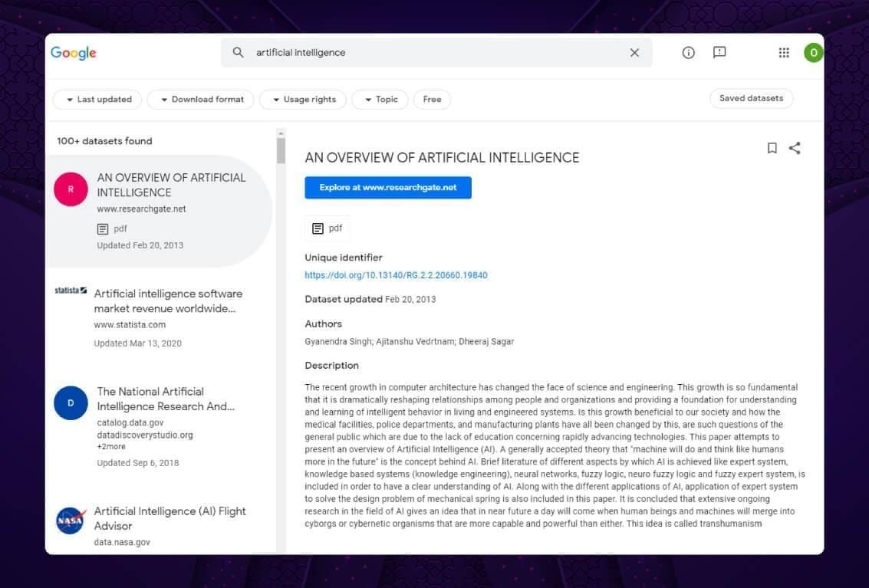Click 'Updated Mar 13, 2020' text
869x588 pixels.
click(138, 343)
